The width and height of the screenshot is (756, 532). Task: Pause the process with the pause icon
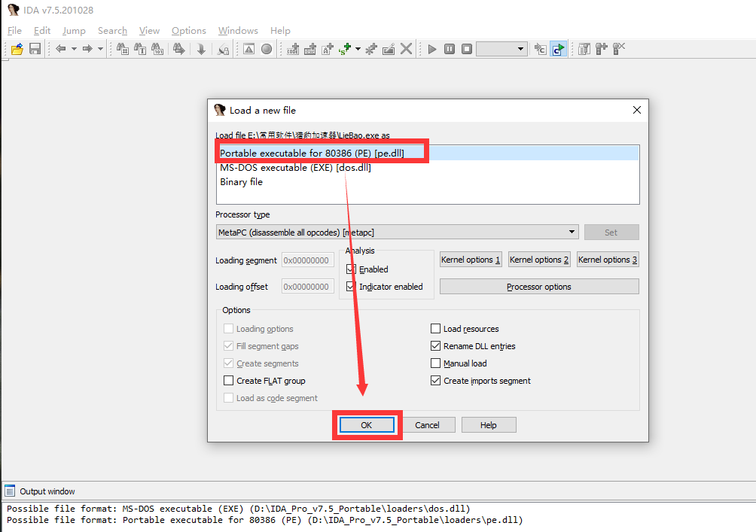click(x=450, y=49)
